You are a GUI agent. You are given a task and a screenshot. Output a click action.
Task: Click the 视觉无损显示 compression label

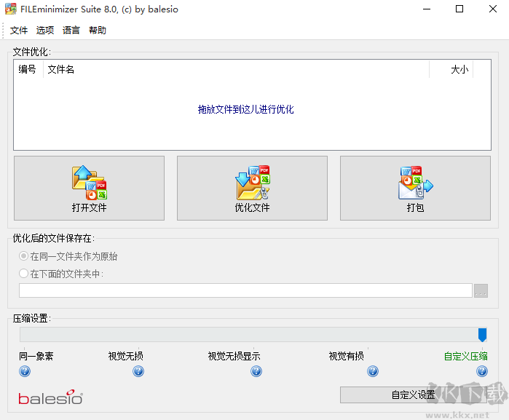(234, 356)
